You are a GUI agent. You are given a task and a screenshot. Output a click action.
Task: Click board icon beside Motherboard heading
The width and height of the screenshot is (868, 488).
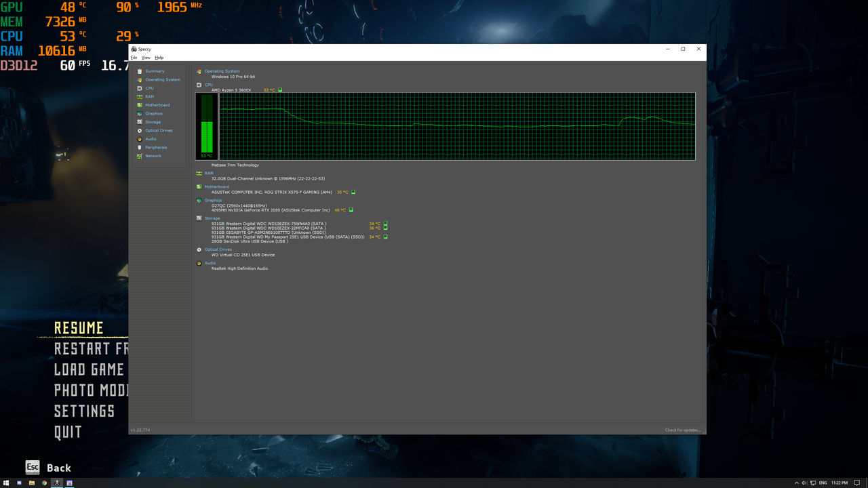click(199, 187)
